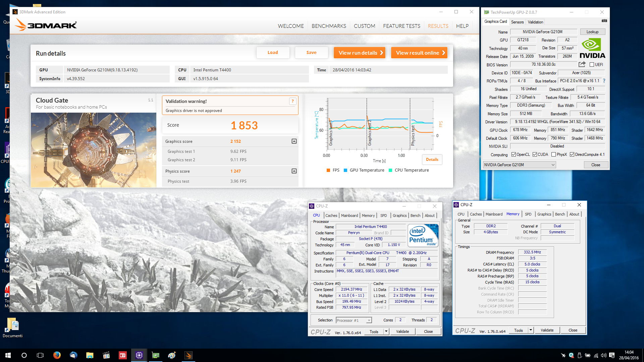The image size is (644, 362).
Task: Toggle the PhysX checkbox in GPU-Z
Action: 553,155
